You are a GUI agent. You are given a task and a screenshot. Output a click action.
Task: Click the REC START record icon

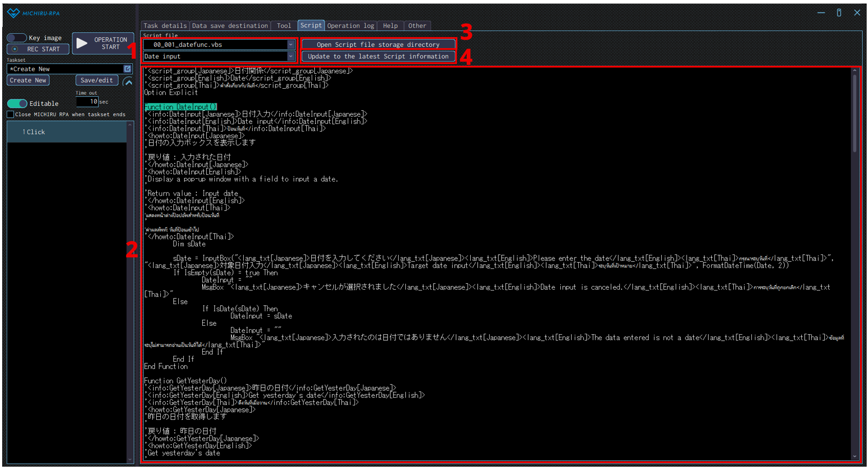tap(15, 49)
